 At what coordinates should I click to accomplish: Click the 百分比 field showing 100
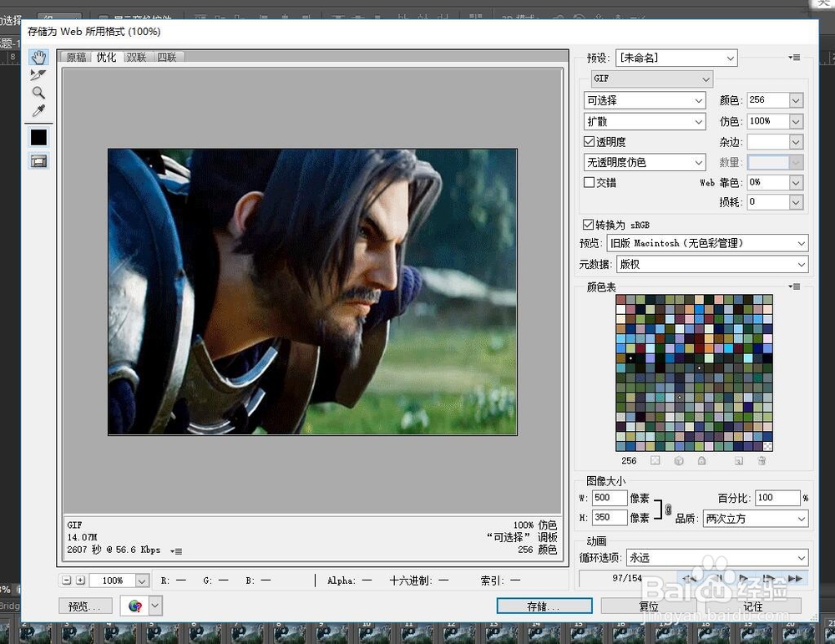click(777, 498)
